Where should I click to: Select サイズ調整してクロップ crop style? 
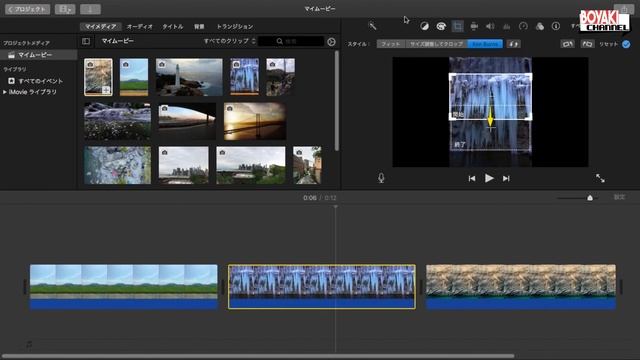tap(436, 44)
